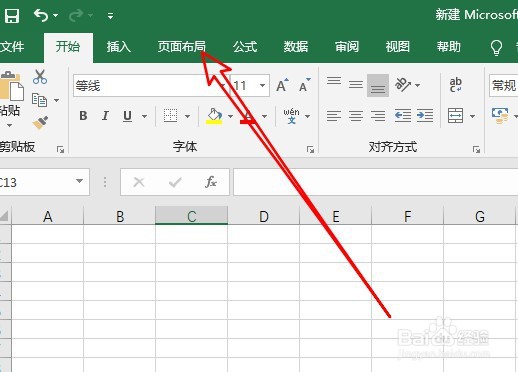Screen dimensions: 518x372
Task: Switch to the 开始 tab
Action: (x=68, y=47)
